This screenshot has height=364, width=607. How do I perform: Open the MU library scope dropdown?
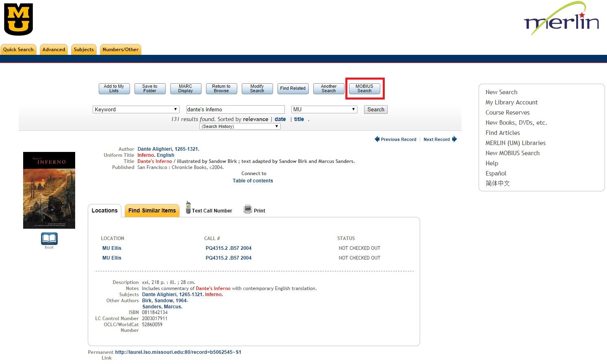[324, 109]
